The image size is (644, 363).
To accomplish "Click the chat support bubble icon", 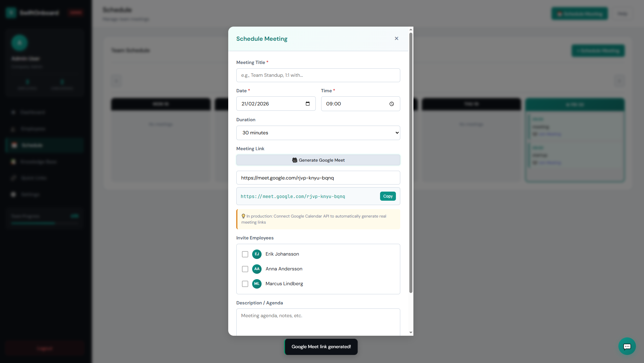I will tap(627, 346).
